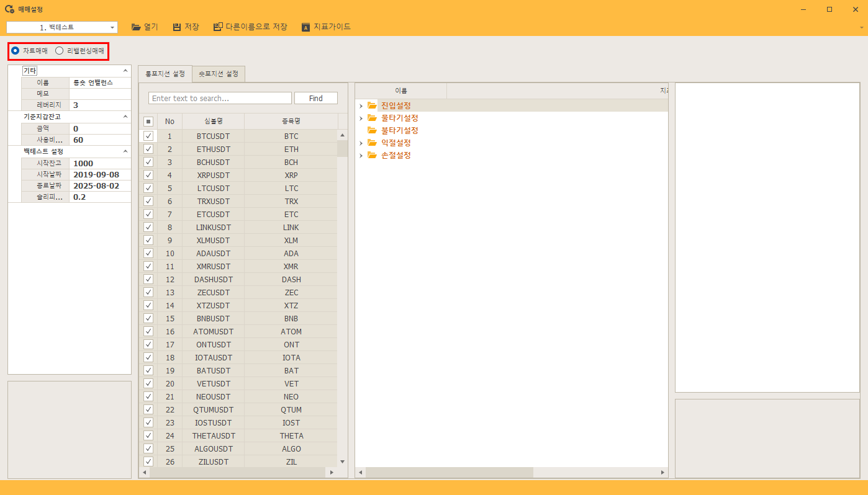The width and height of the screenshot is (868, 495).
Task: Uncheck the BTCUSDT row checkbox
Action: tap(148, 135)
